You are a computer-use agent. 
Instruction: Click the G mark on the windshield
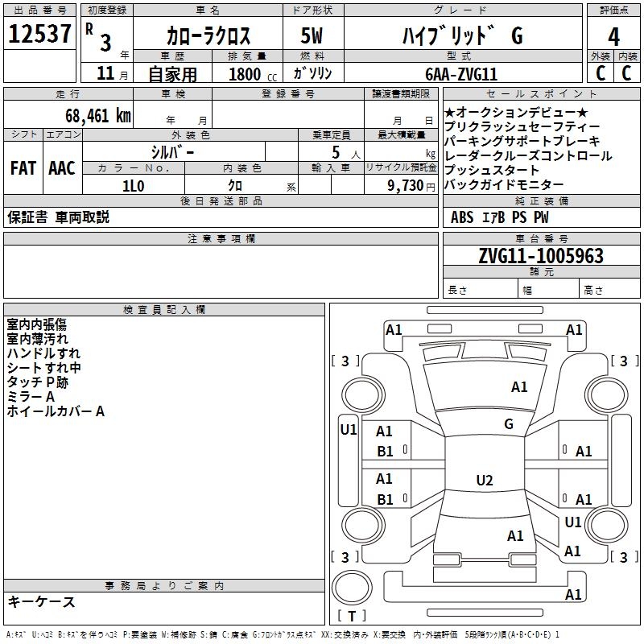tap(509, 424)
